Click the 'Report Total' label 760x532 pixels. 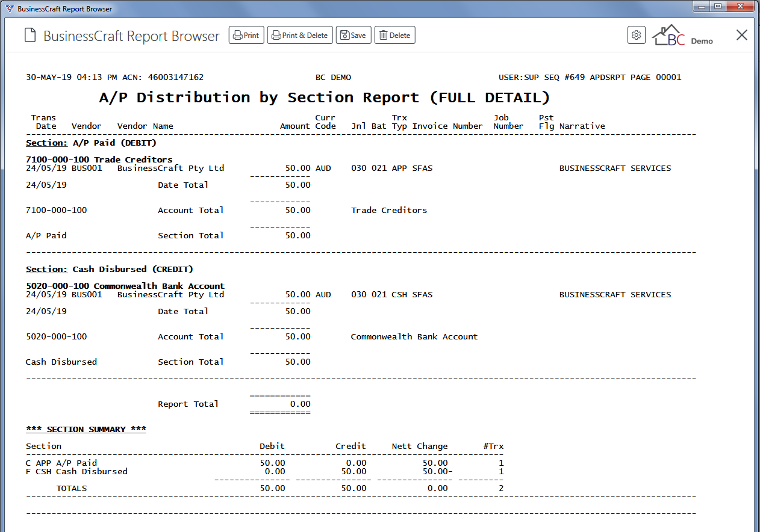[x=188, y=404]
